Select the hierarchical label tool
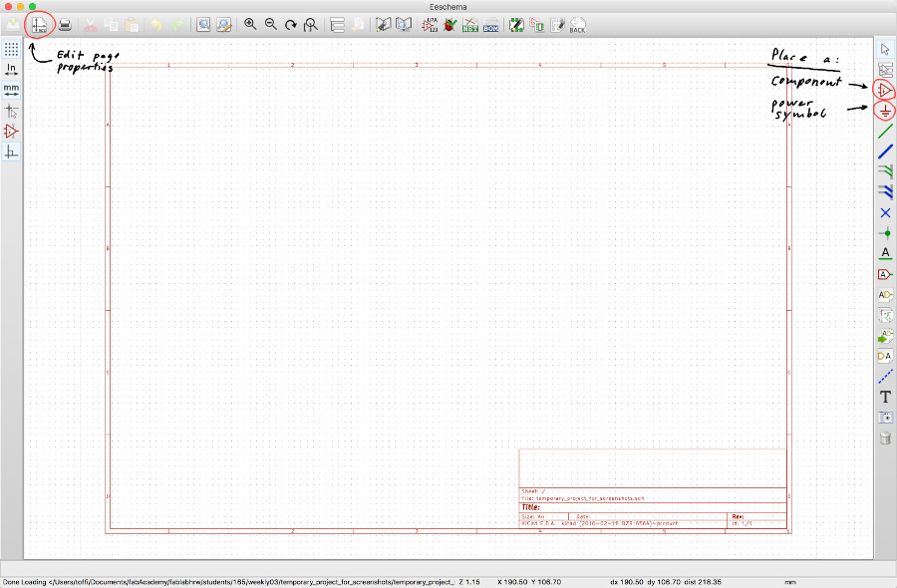Screen dimensions: 897x588 (x=885, y=295)
